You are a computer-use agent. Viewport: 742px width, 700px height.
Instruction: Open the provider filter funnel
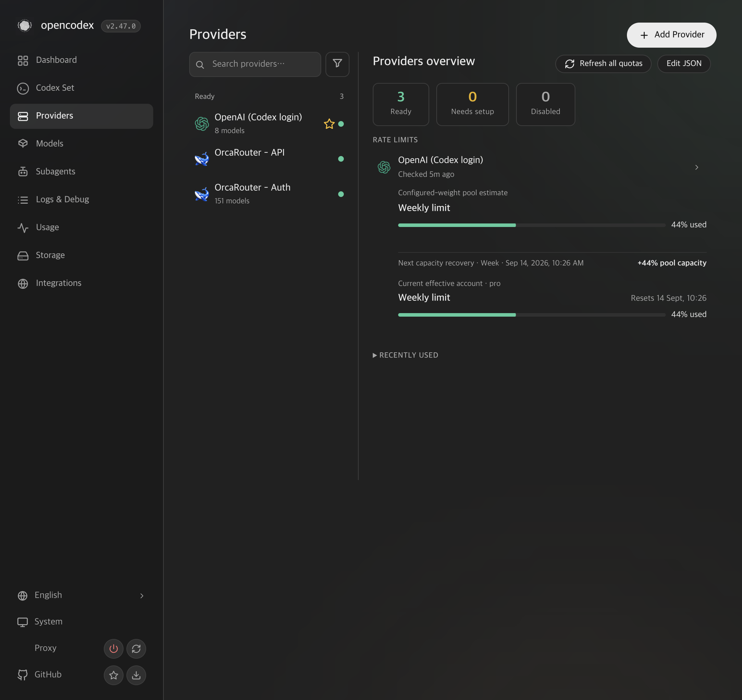(x=337, y=64)
